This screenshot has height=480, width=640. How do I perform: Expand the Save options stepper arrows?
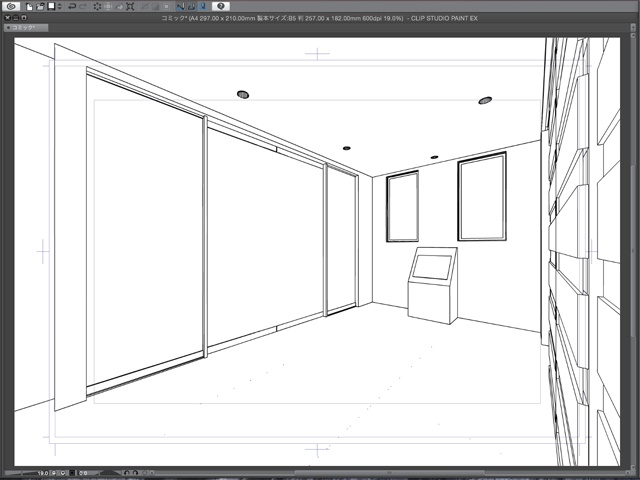pos(60,7)
